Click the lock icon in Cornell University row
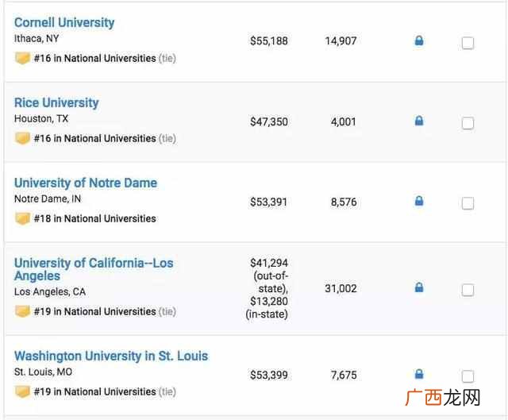The width and height of the screenshot is (508, 420). coord(419,40)
